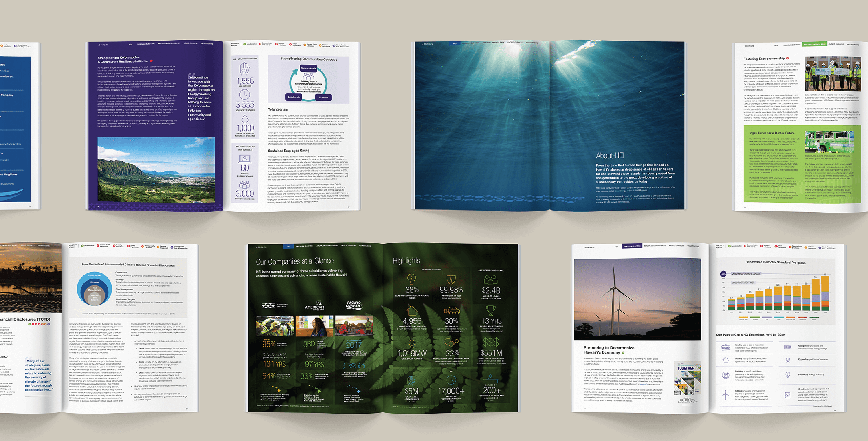Click the lavender legend swatch under the RPS chart
This screenshot has height=441, width=868.
(767, 318)
